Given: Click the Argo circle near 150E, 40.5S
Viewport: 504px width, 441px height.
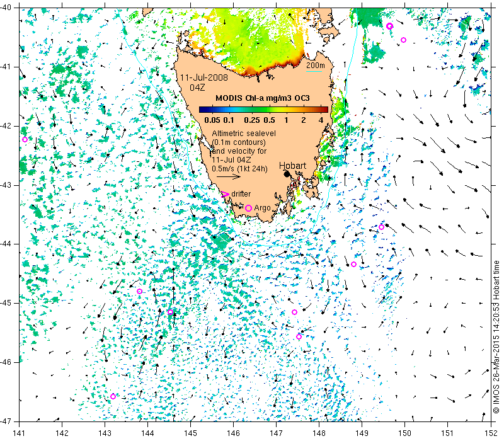Looking at the screenshot, I should click(x=404, y=40).
